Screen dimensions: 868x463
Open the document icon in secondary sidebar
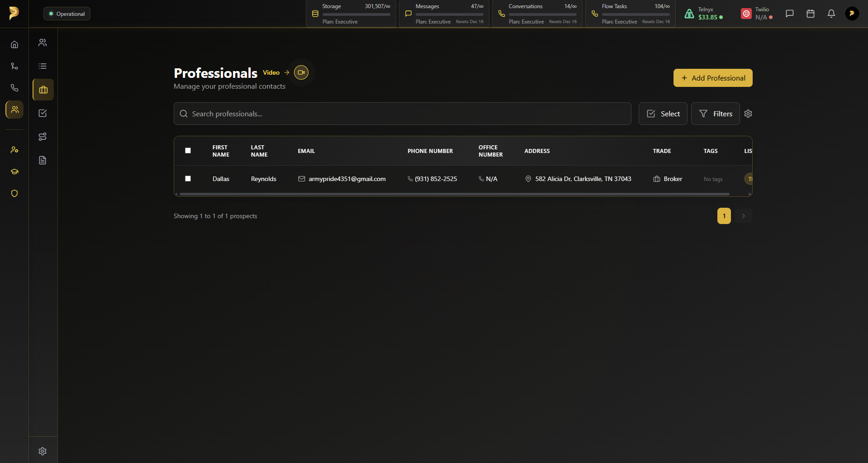[43, 160]
